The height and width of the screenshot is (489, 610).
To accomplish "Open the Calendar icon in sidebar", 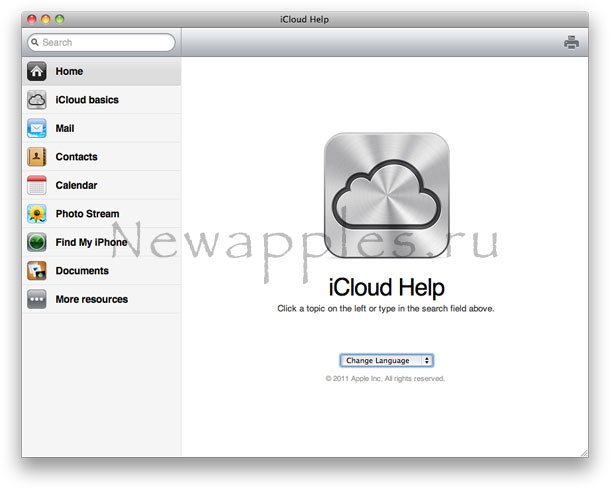I will tap(37, 185).
